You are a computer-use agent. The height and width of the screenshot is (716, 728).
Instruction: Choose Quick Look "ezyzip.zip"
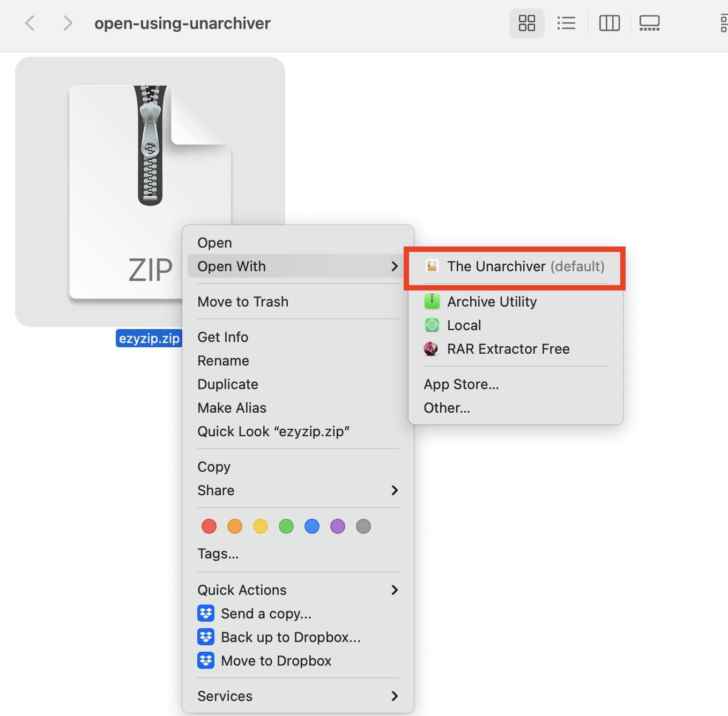273,431
